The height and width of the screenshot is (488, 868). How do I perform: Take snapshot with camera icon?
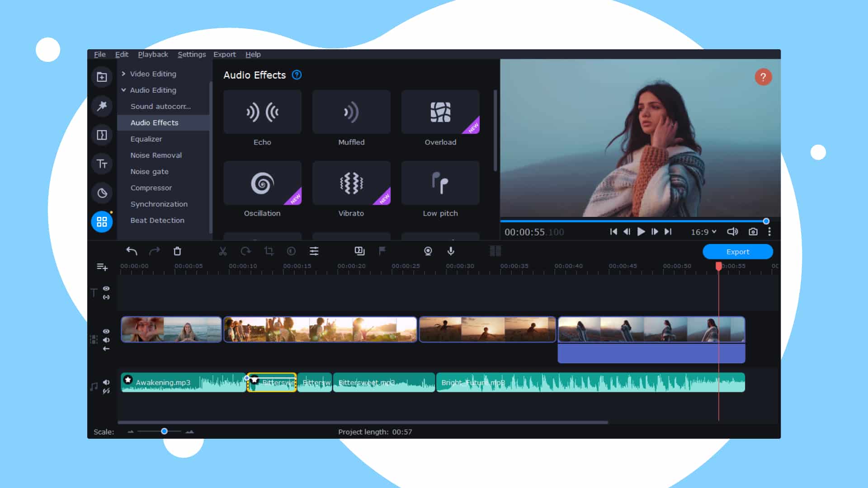[753, 232]
